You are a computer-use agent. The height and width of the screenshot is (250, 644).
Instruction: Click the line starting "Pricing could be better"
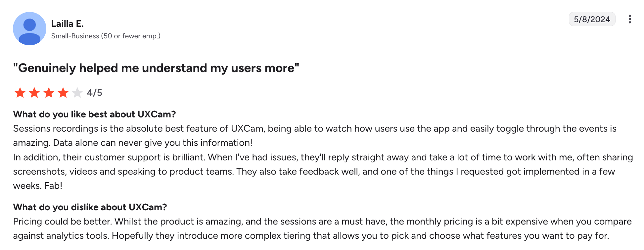[x=322, y=222]
